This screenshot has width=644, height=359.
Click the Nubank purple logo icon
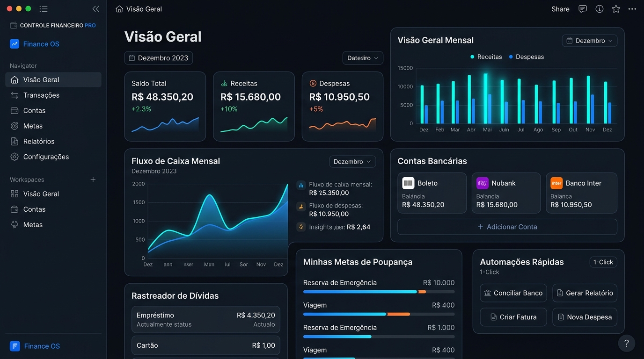pos(482,183)
